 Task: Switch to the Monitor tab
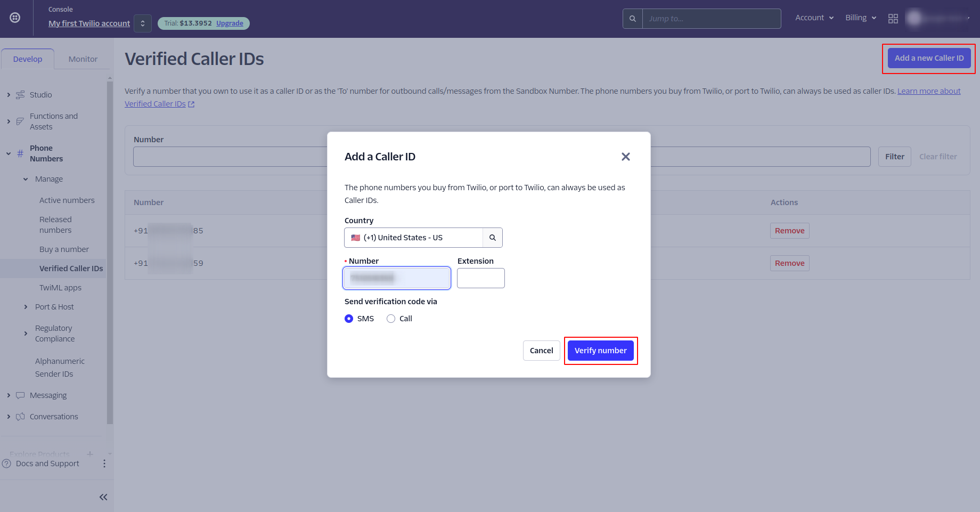tap(83, 59)
